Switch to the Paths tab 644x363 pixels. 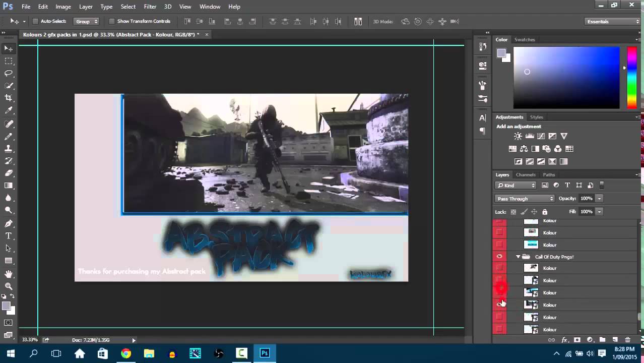coord(549,174)
